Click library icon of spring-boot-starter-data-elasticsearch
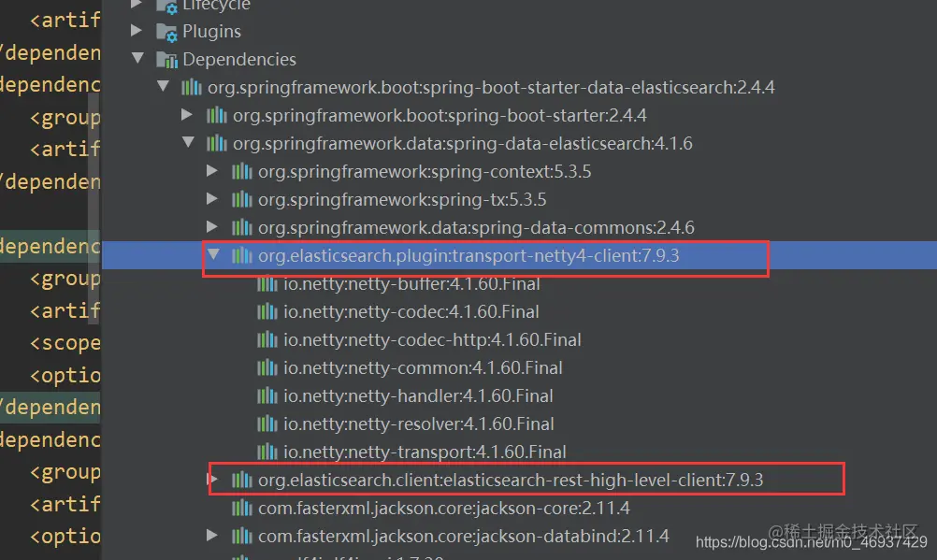937x560 pixels. (191, 87)
